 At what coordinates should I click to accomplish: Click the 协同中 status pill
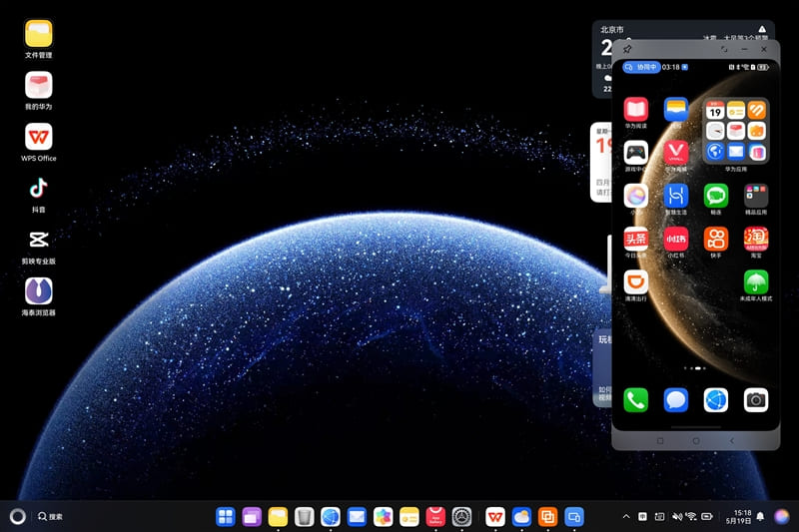click(641, 67)
